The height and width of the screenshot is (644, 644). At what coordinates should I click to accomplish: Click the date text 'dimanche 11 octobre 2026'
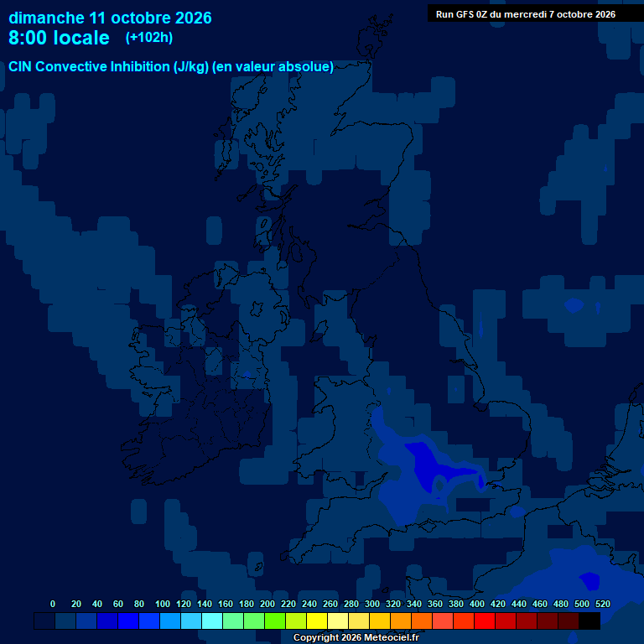pyautogui.click(x=110, y=18)
